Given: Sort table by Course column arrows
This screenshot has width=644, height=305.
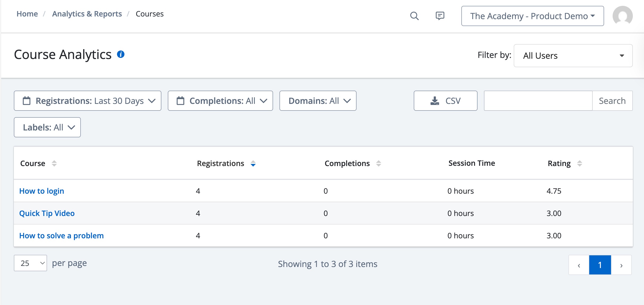Looking at the screenshot, I should [54, 163].
